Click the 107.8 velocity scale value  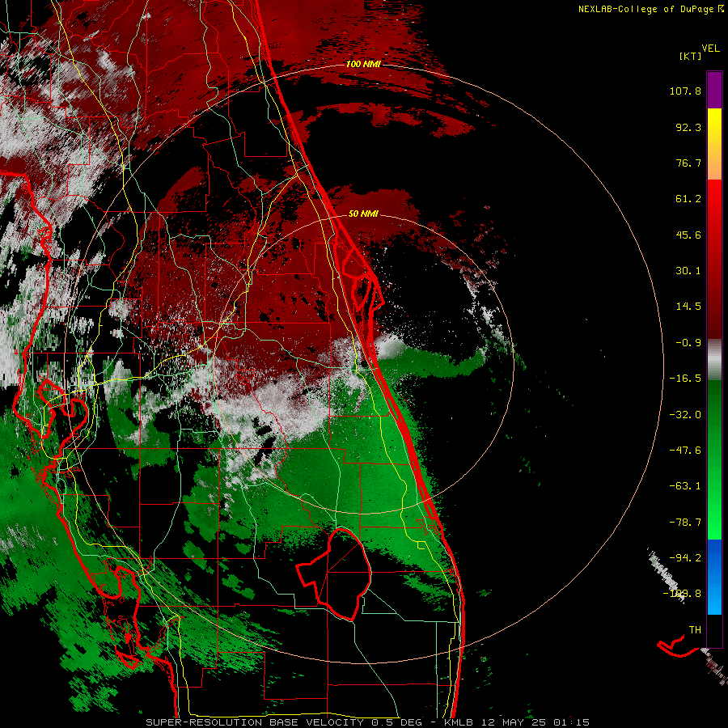(685, 91)
